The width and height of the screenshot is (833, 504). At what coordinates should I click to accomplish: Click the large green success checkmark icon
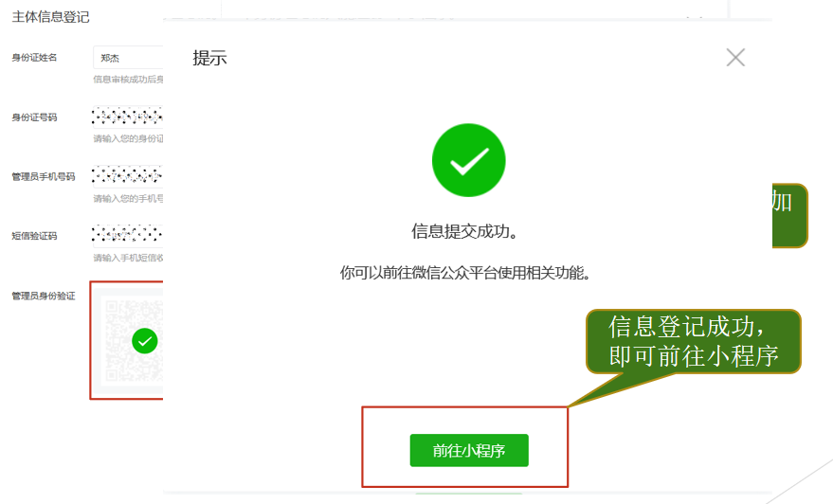(468, 160)
